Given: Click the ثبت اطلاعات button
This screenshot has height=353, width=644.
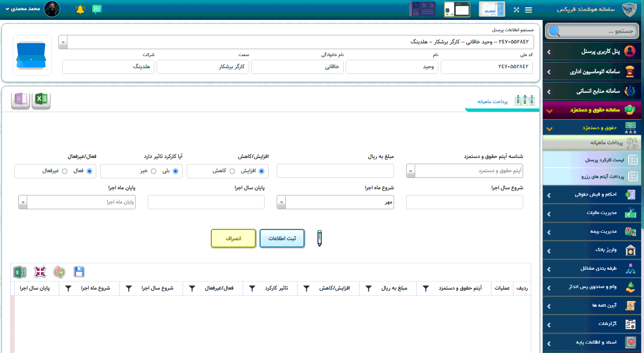Looking at the screenshot, I should [282, 238].
